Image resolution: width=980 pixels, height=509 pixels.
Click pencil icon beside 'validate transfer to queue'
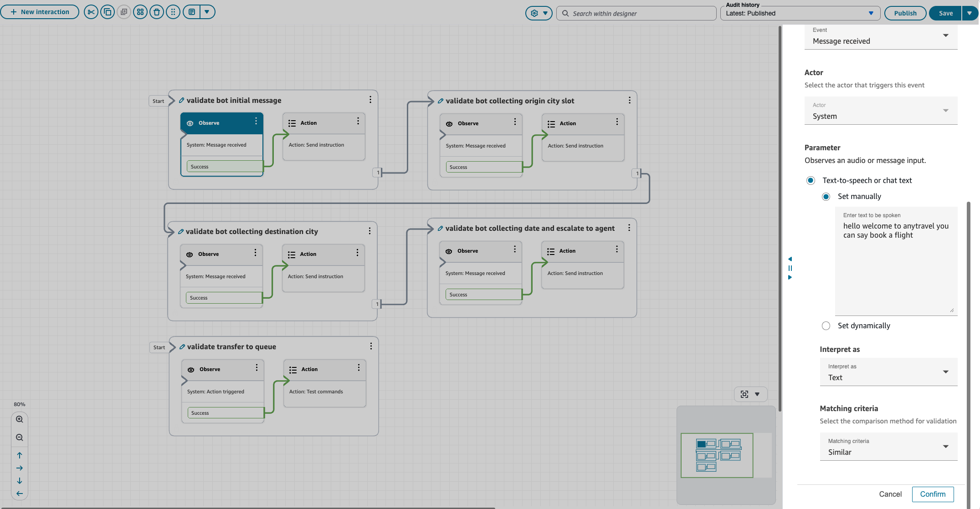click(182, 347)
